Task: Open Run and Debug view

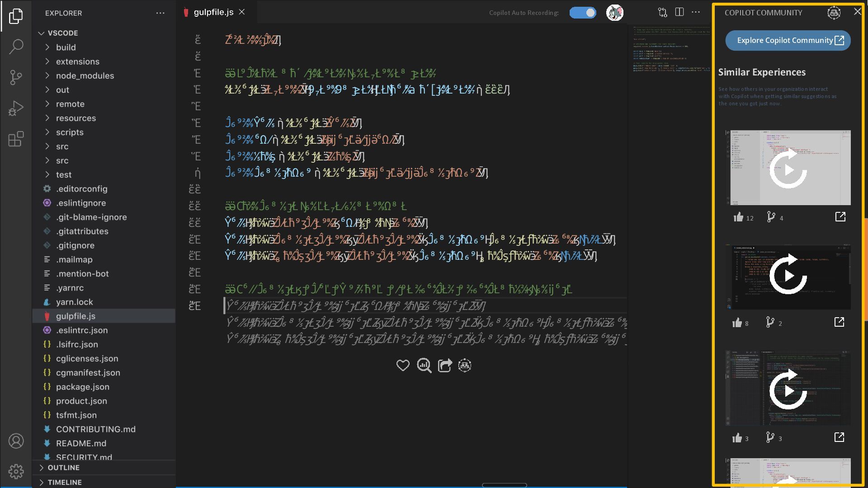Action: [16, 108]
